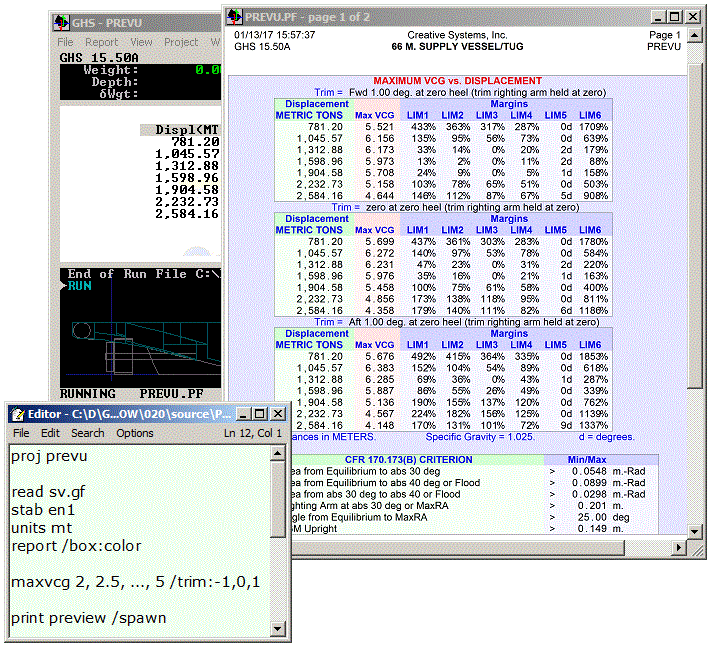Click the maxvcg command line in Editor
Screen dimensions: 714x648
pyautogui.click(x=135, y=582)
